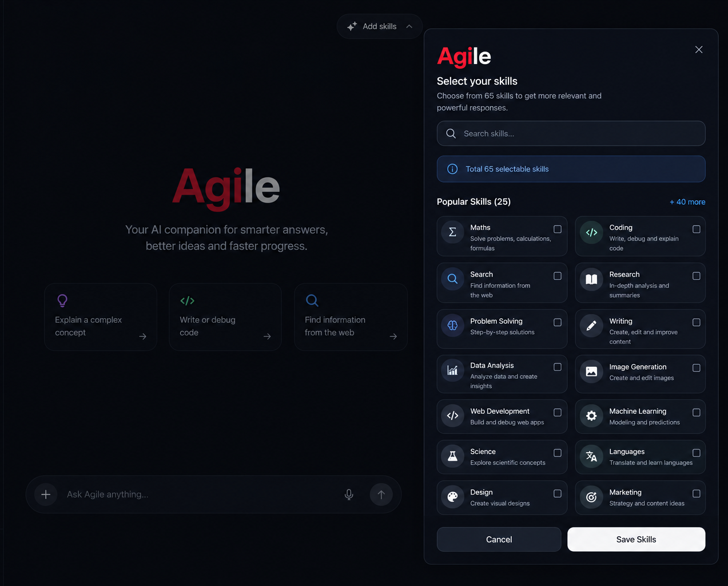Select the Languages skill checkbox
Viewport: 728px width, 586px height.
click(697, 453)
